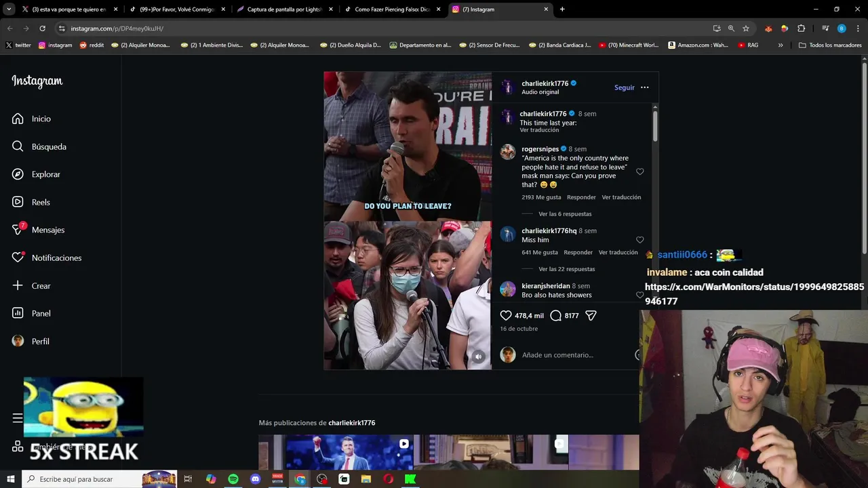
Task: Click charliekirk1776 in 'Más publicaciones'
Action: point(351,423)
